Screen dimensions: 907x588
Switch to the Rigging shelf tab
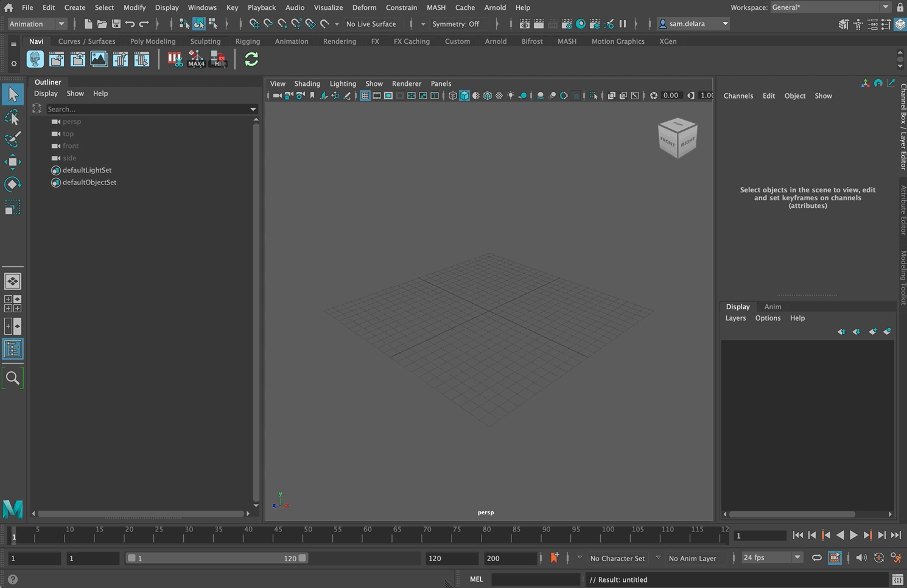[x=247, y=41]
